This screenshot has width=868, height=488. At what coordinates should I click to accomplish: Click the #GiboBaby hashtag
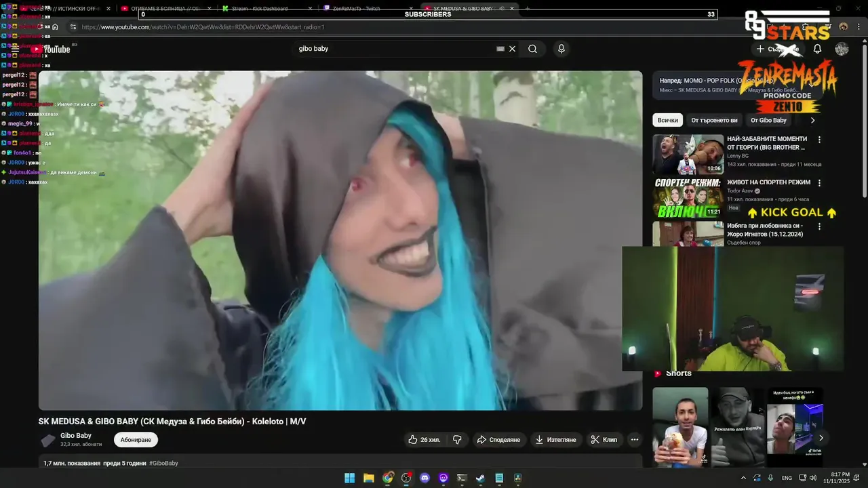[163, 464]
